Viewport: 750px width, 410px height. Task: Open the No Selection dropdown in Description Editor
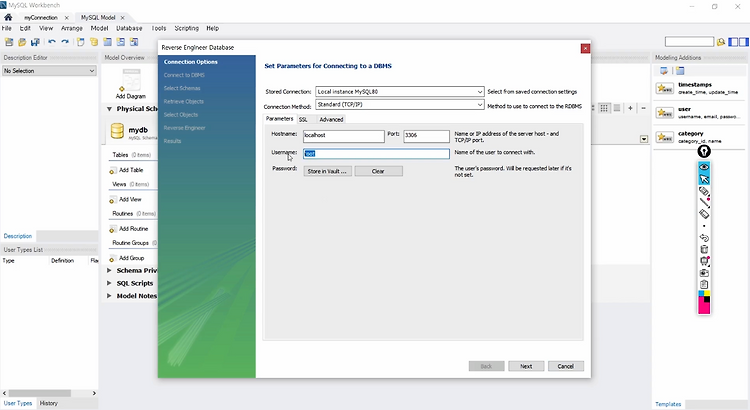coord(49,71)
